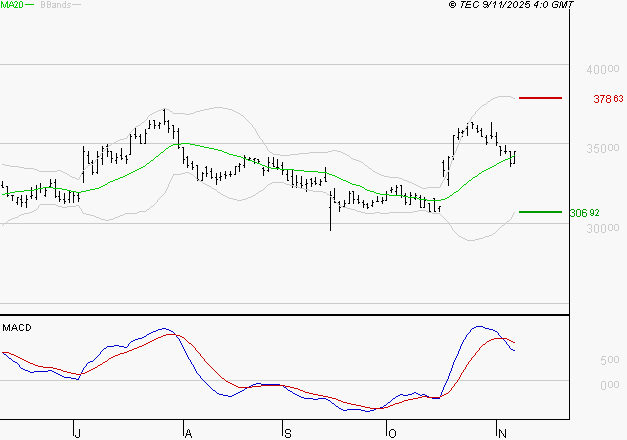The width and height of the screenshot is (627, 440).
Task: Click the J month marker on time axis
Action: [78, 433]
